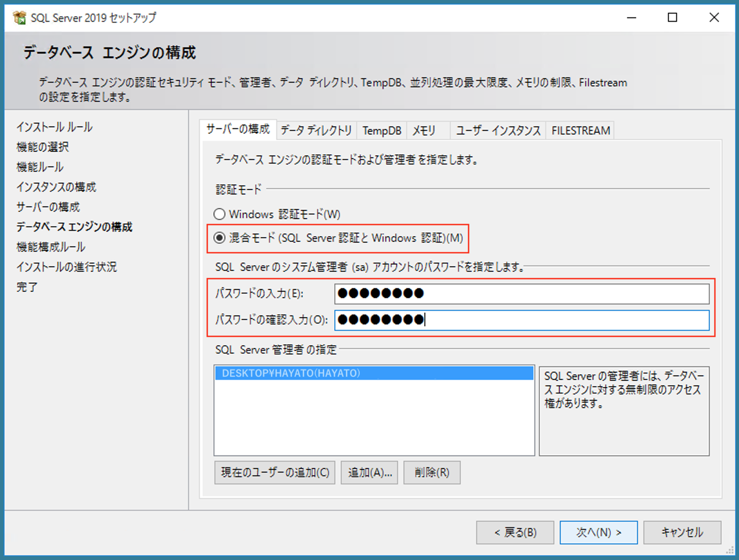739x560 pixels.
Task: Proceed with 次へ(N) button
Action: pyautogui.click(x=599, y=532)
